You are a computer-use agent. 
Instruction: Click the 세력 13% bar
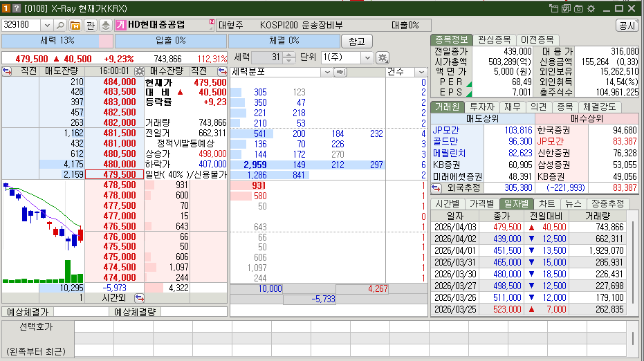[x=57, y=41]
